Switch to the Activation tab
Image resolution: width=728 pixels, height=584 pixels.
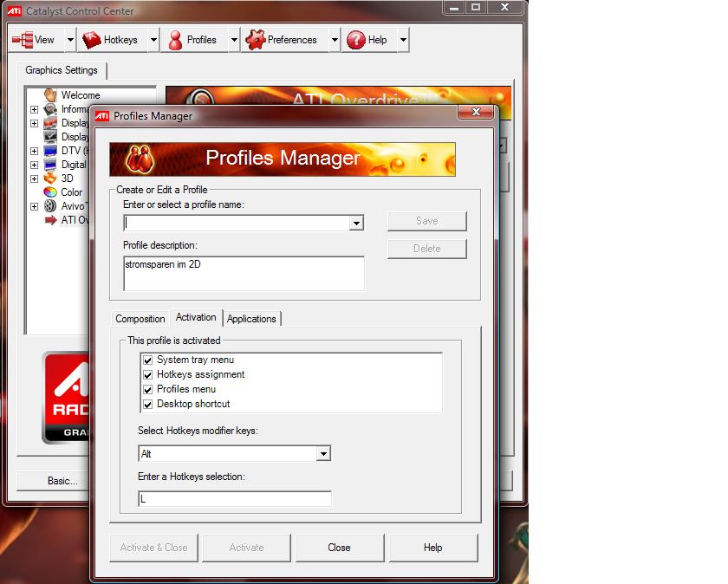(196, 317)
